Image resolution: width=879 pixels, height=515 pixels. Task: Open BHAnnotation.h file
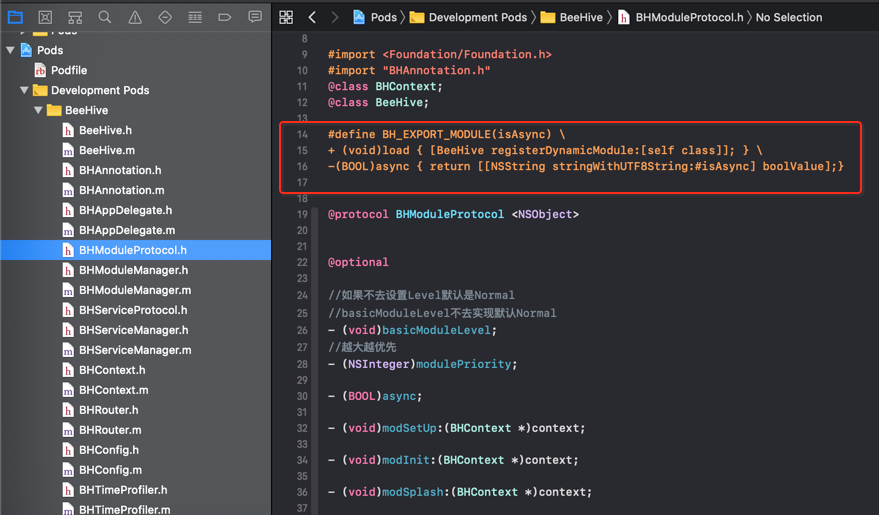[x=120, y=170]
